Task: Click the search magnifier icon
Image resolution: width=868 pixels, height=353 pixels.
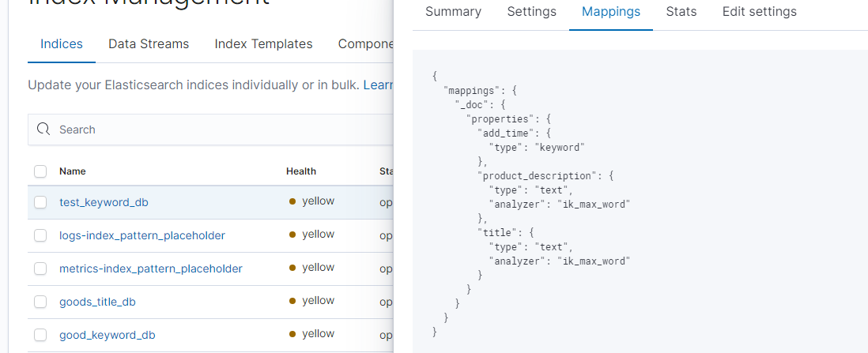Action: click(43, 130)
